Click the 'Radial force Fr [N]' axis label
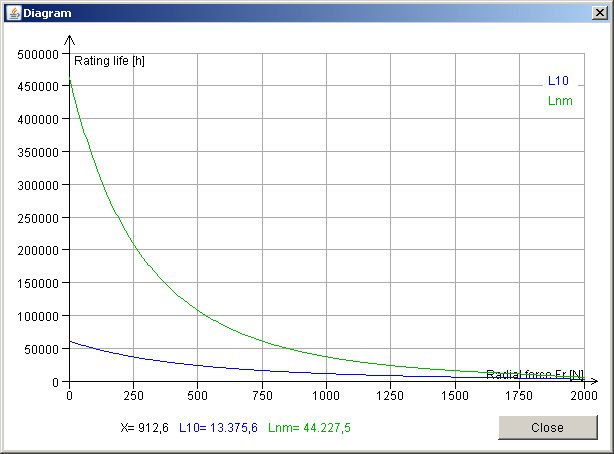Viewport: 614px width, 454px height. tap(535, 374)
